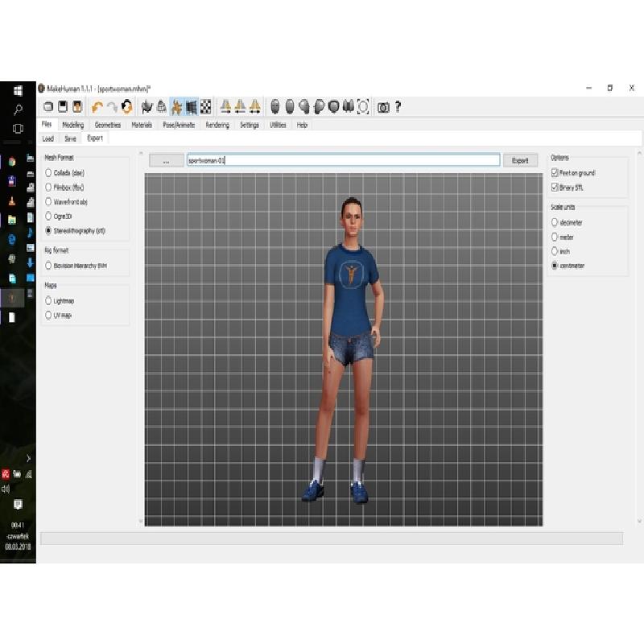
Task: Open the Save sub-tab
Action: 70,138
